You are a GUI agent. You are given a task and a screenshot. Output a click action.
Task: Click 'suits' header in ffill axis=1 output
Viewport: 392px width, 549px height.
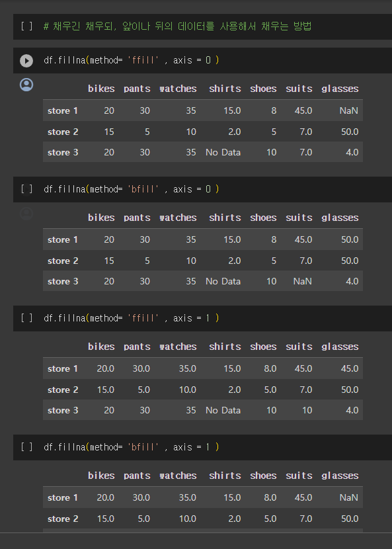pos(299,347)
